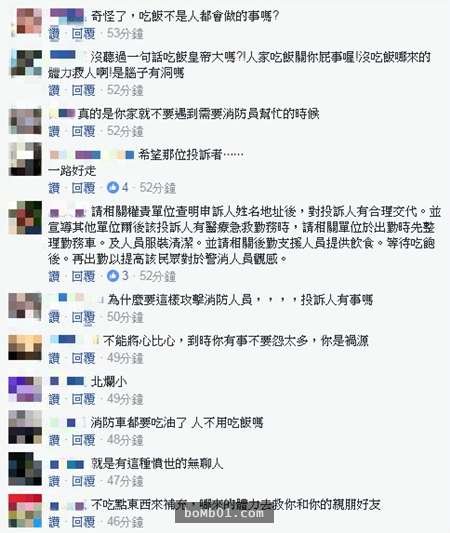Like the comment about 消防員幫忙的時候
Image resolution: width=450 pixels, height=533 pixels.
(54, 131)
